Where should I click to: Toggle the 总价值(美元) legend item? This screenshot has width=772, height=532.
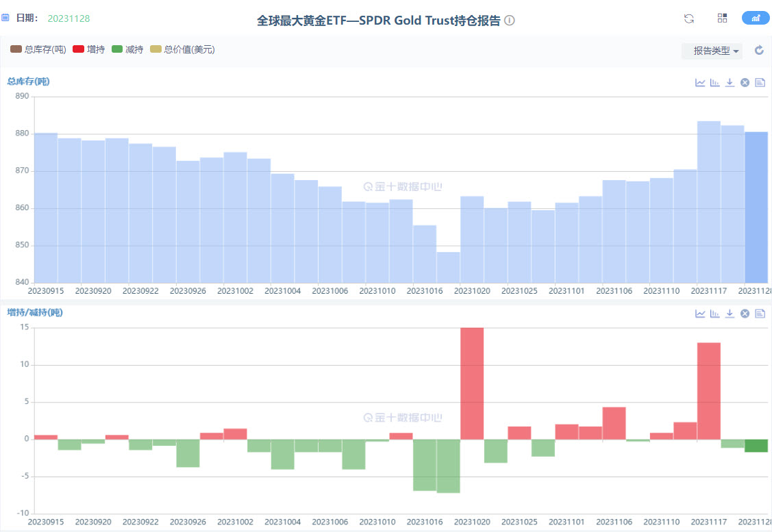coord(182,49)
